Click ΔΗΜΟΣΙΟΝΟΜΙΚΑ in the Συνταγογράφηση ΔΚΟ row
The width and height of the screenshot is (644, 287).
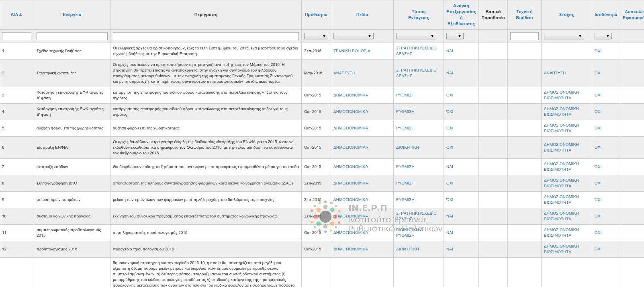coord(351,183)
